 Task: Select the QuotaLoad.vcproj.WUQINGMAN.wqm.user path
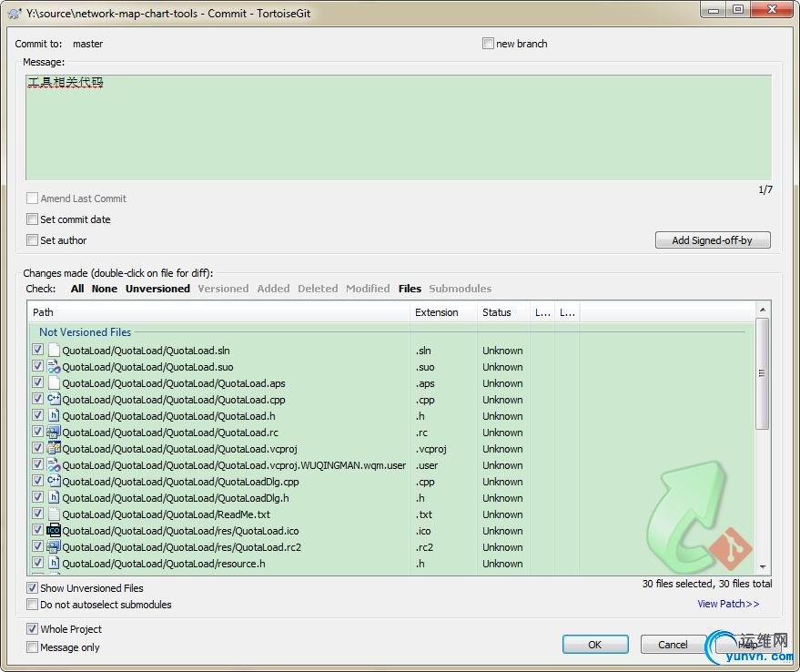pyautogui.click(x=234, y=465)
